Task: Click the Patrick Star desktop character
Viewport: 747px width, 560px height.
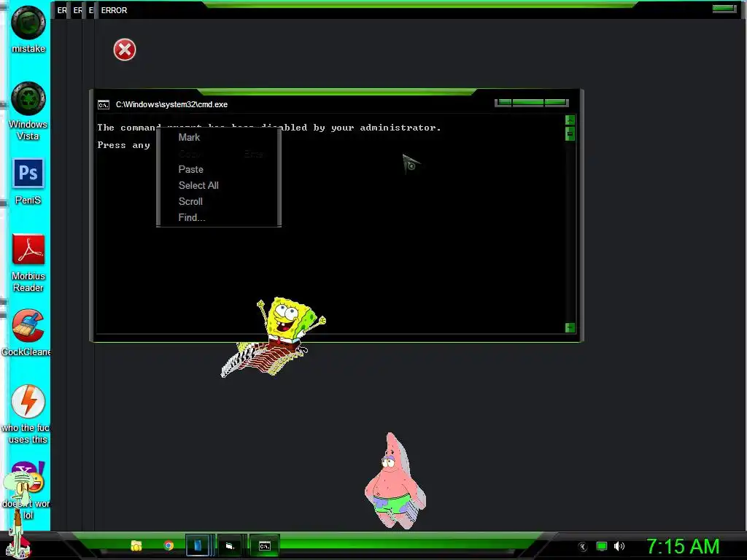Action: (395, 481)
